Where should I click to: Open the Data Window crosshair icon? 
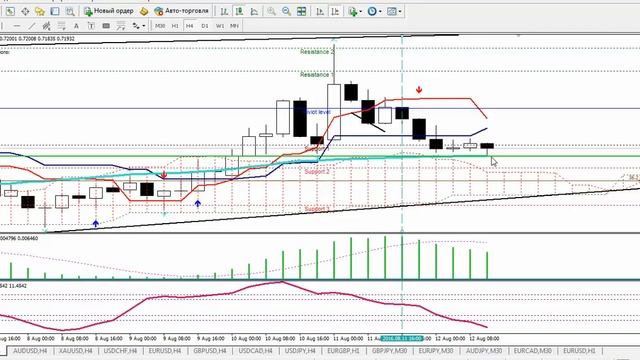point(25,11)
